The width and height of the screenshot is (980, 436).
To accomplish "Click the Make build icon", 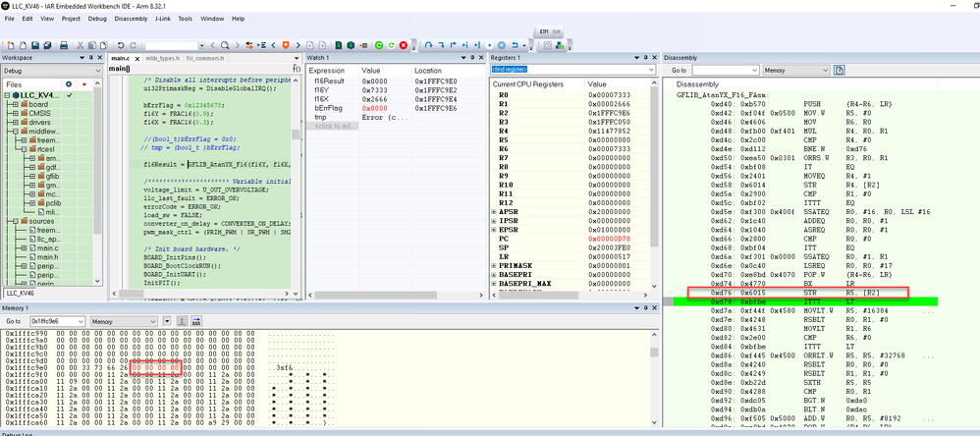I will [x=351, y=45].
